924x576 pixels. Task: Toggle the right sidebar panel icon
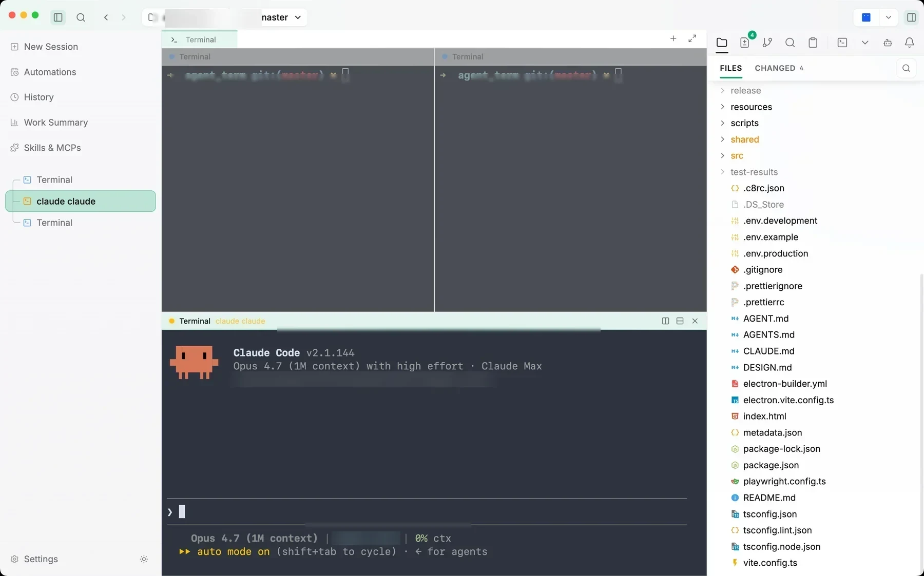click(x=911, y=17)
